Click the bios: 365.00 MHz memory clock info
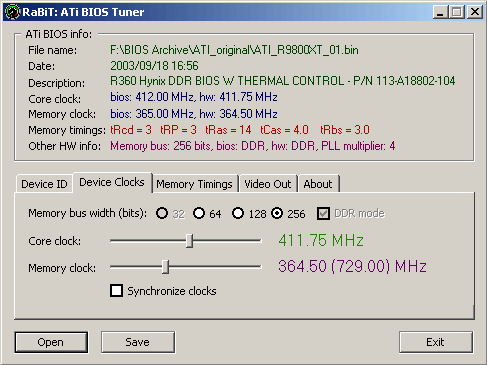 (x=194, y=114)
